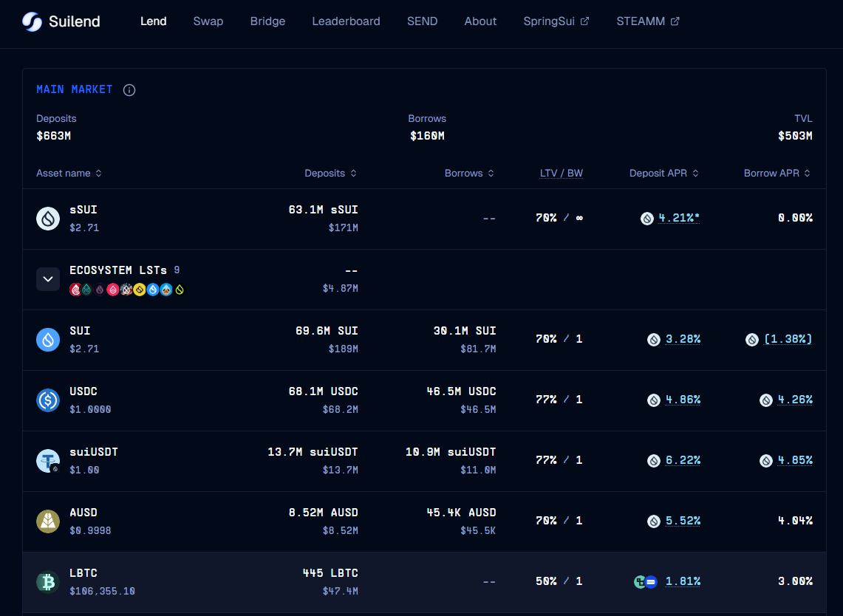
Task: Sort by Deposits column
Action: (x=331, y=173)
